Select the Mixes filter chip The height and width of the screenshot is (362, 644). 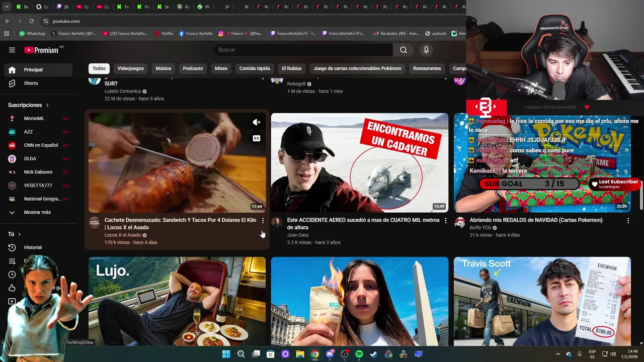pos(221,68)
